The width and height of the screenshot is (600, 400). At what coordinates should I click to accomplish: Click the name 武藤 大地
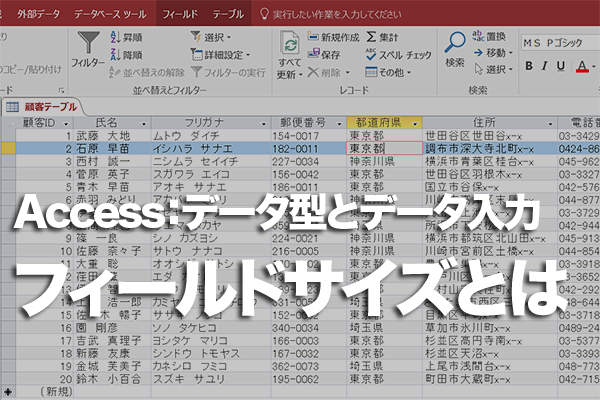(x=103, y=136)
